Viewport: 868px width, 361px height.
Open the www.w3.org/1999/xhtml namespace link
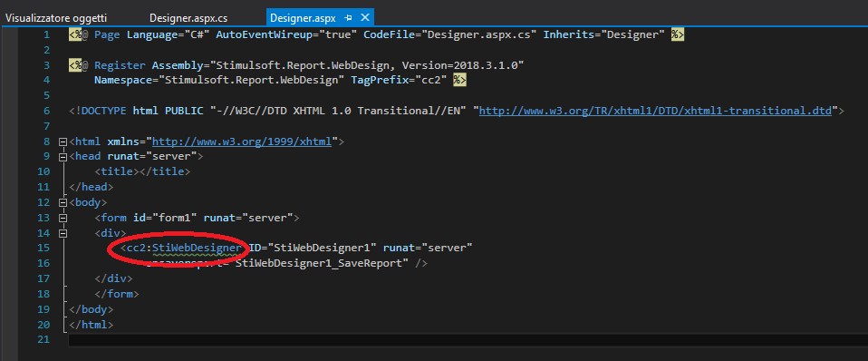click(242, 142)
